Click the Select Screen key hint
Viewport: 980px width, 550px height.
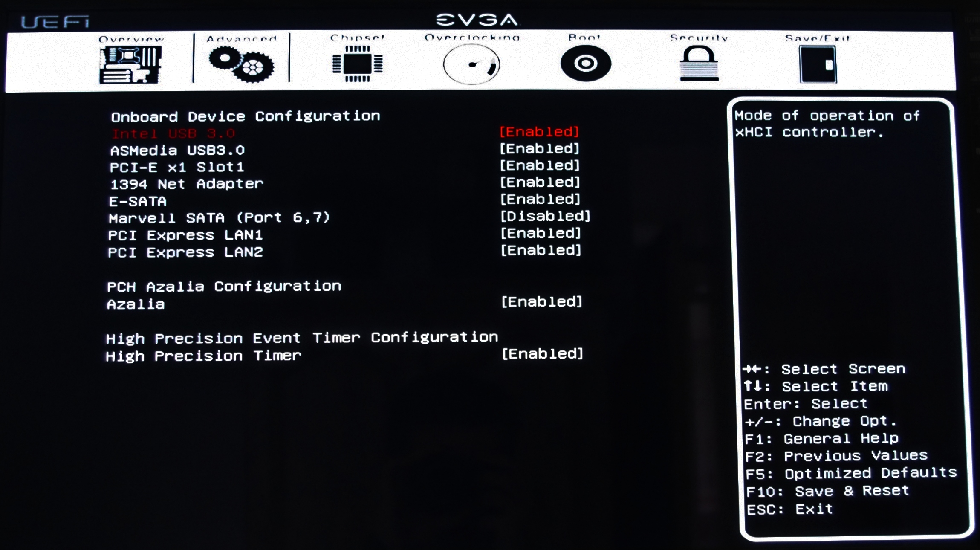pyautogui.click(x=824, y=369)
